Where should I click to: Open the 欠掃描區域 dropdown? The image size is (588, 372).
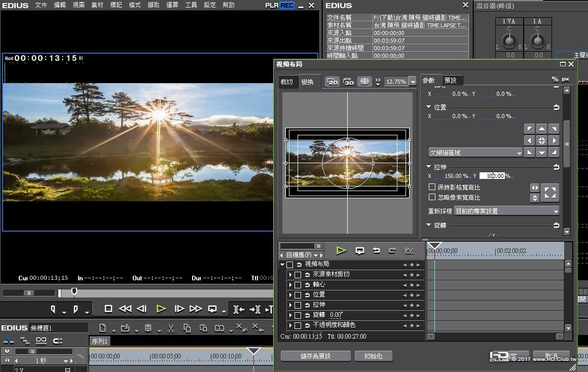(475, 153)
